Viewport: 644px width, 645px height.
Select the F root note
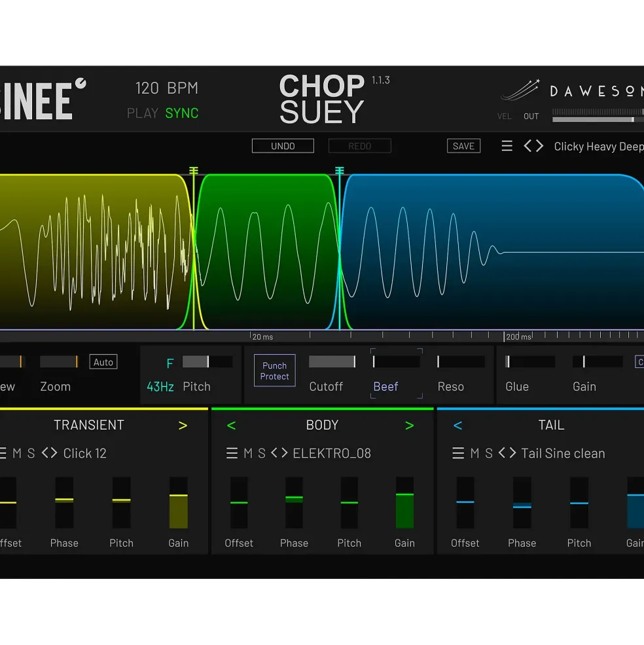pos(170,363)
